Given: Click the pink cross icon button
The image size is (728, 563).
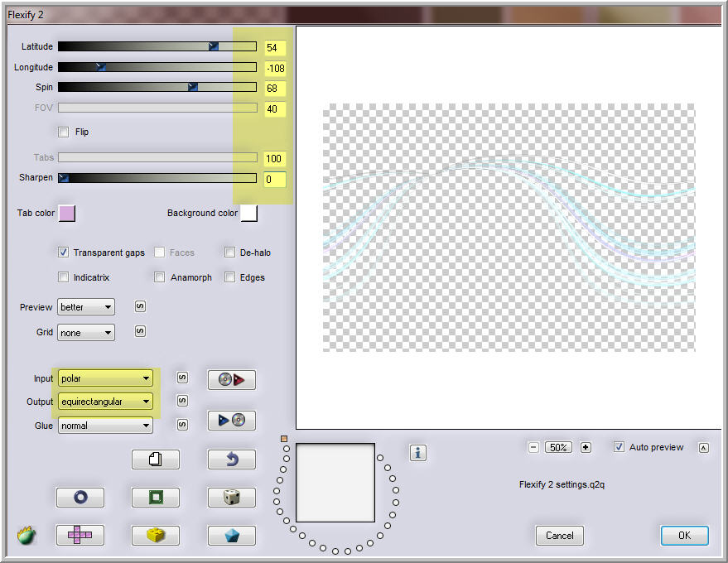Looking at the screenshot, I should pos(80,535).
